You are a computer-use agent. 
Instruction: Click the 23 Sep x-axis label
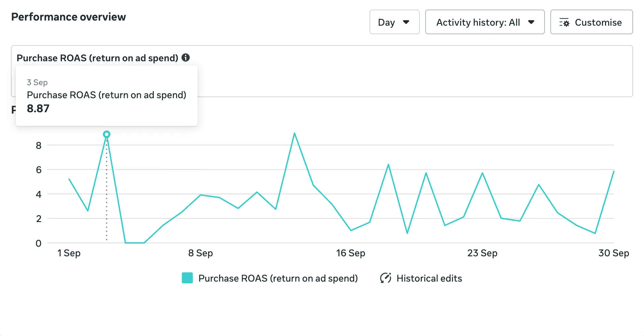tap(482, 253)
